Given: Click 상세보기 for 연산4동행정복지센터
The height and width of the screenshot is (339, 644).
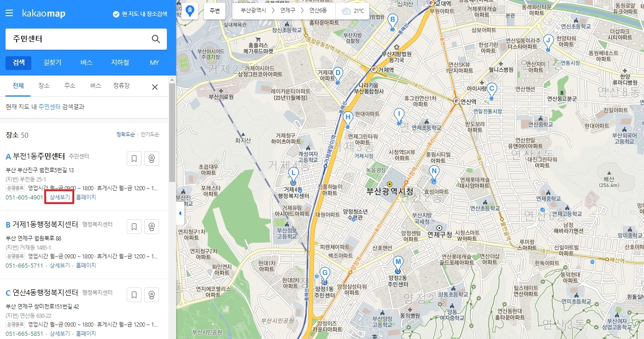Looking at the screenshot, I should pyautogui.click(x=59, y=333).
